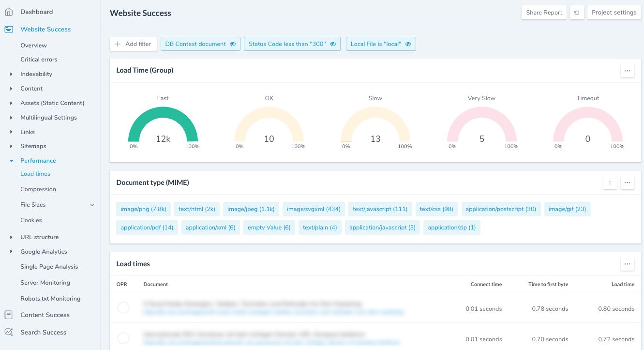Click the OPR circle in the 0.72 seconds row
Screen dimensions: 644x350
(x=123, y=338)
